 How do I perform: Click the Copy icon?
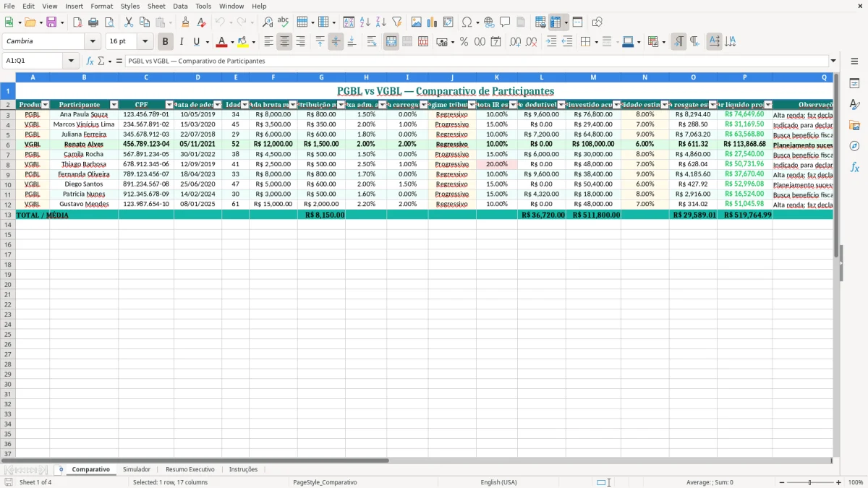pyautogui.click(x=144, y=22)
